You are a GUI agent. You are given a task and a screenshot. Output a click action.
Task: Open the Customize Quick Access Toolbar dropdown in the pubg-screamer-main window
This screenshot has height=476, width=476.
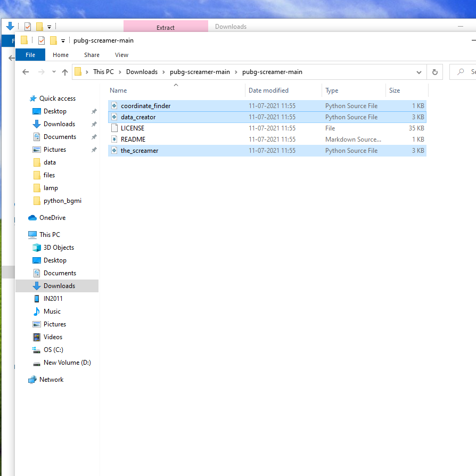pyautogui.click(x=63, y=40)
